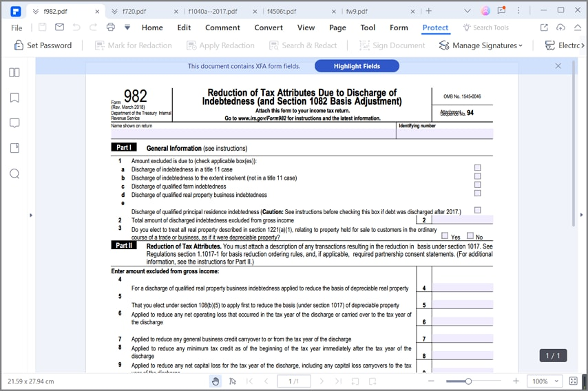This screenshot has height=391, width=588.
Task: Adjust the zoom slider handle
Action: coord(468,381)
